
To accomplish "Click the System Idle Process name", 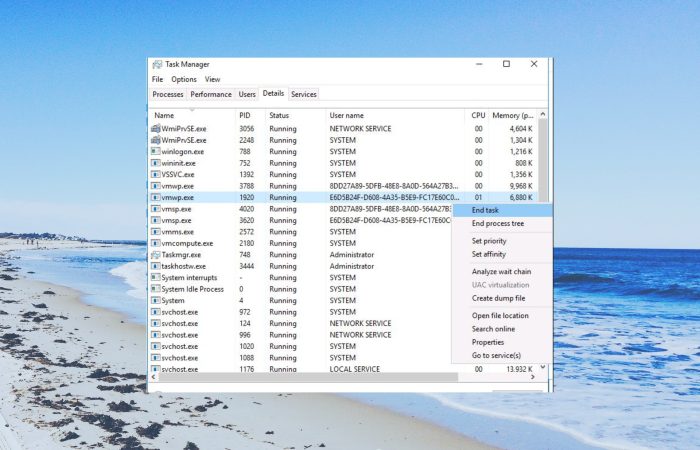I will (192, 289).
